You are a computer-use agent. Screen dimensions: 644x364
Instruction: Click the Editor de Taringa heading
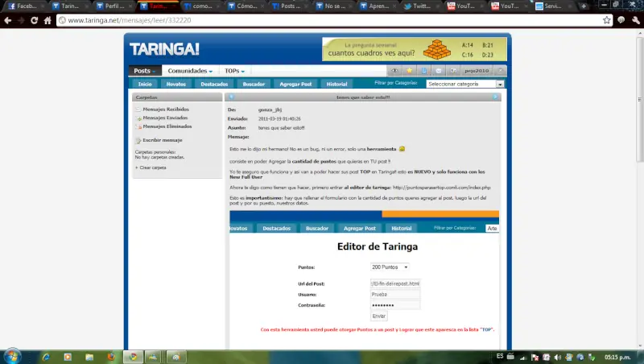(378, 246)
